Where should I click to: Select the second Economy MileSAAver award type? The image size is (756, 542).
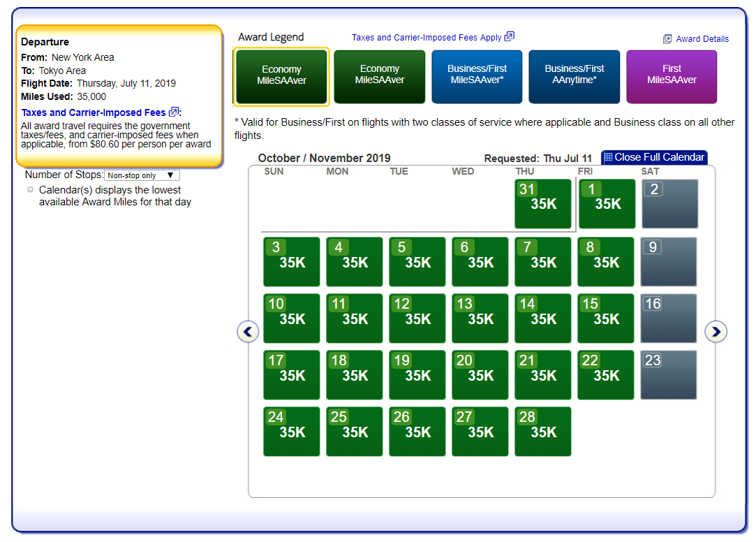click(379, 75)
